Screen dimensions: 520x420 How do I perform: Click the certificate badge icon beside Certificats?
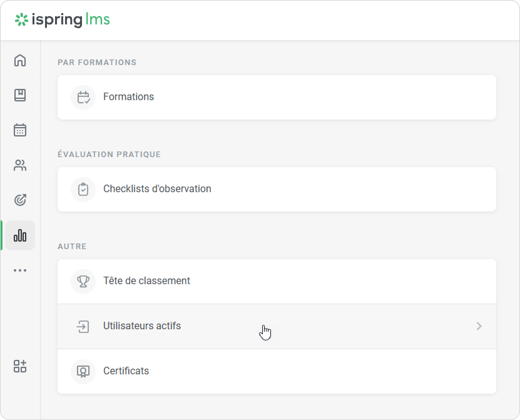(83, 371)
